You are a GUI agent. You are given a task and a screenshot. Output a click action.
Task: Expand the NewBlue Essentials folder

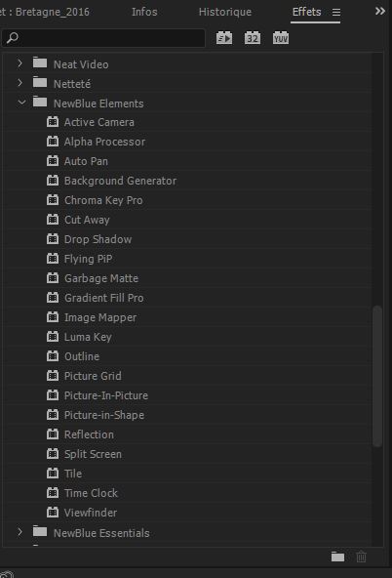pyautogui.click(x=20, y=532)
